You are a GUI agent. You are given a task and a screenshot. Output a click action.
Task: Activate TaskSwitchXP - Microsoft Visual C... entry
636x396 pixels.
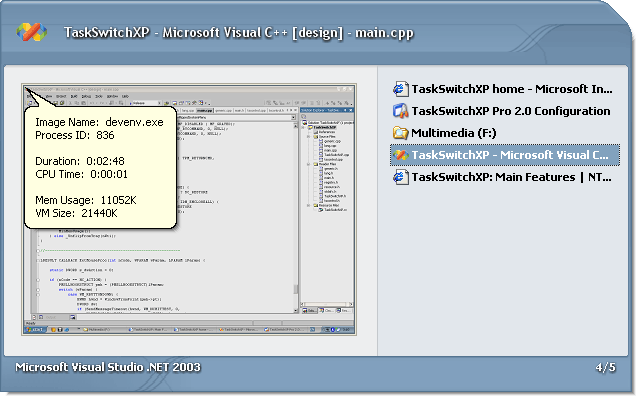pyautogui.click(x=505, y=155)
